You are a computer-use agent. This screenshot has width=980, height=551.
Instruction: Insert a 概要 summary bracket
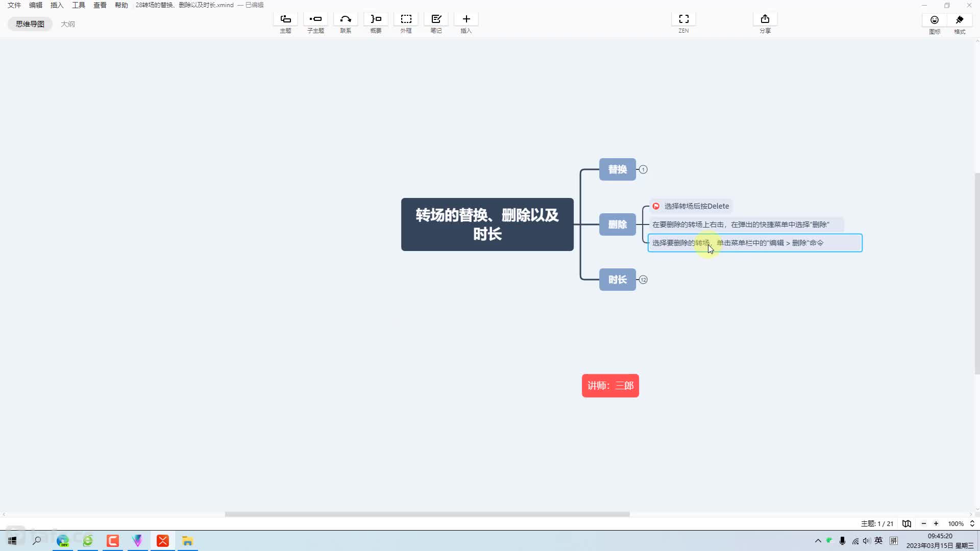tap(376, 19)
